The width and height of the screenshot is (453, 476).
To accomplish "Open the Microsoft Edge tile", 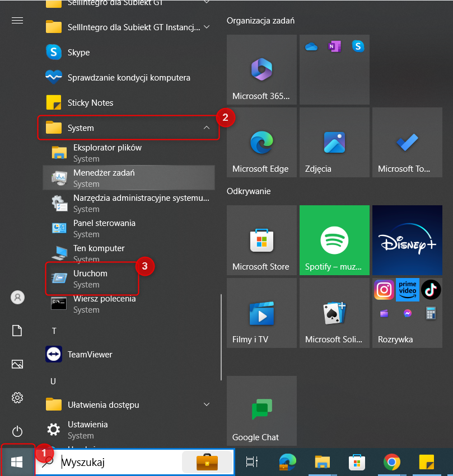I will click(261, 143).
